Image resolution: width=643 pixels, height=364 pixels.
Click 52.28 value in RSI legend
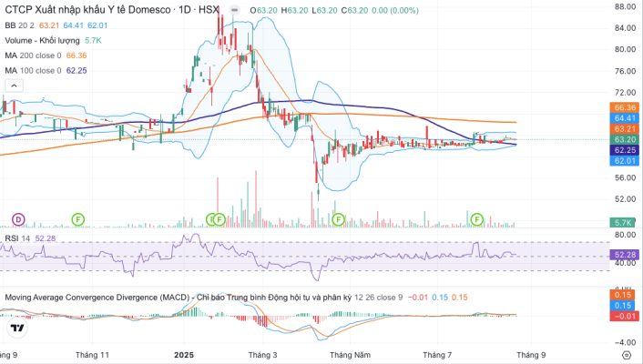tap(46, 238)
